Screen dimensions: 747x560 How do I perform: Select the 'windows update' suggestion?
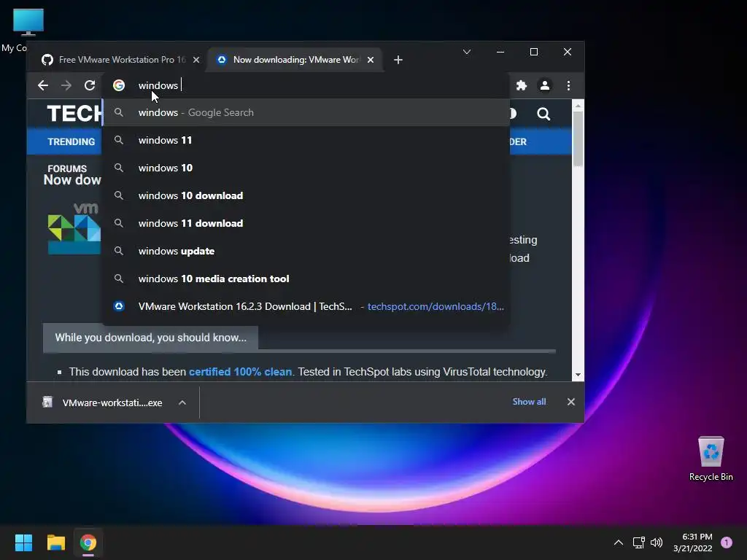306,251
